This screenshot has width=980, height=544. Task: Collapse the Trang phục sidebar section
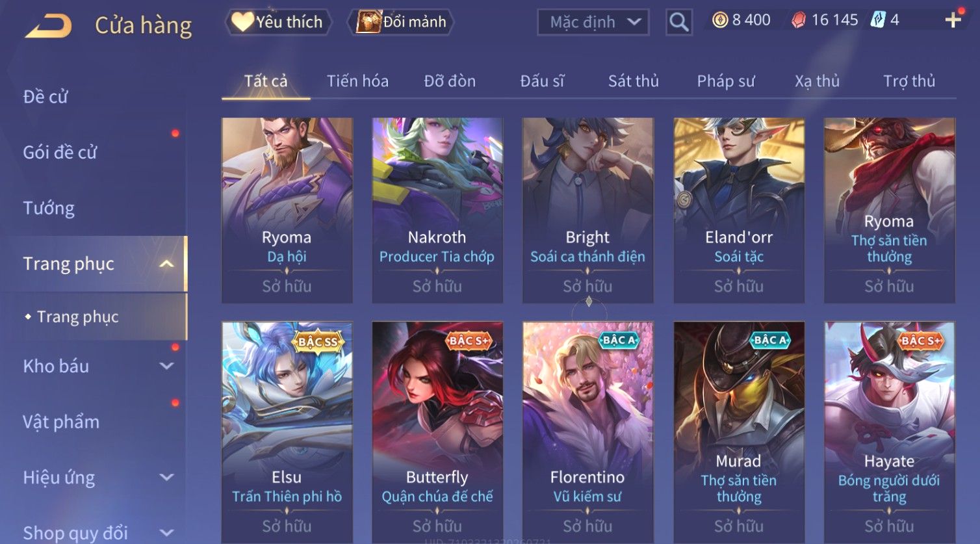click(x=167, y=264)
